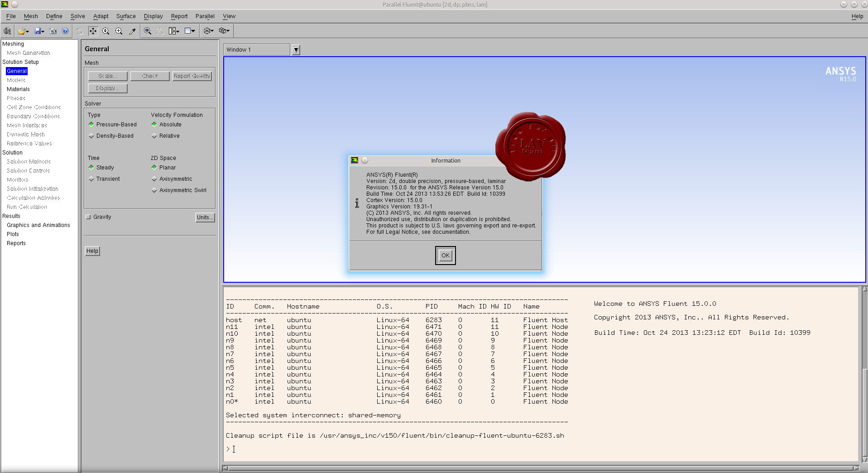Open the File menu
This screenshot has height=473, width=868.
(11, 16)
